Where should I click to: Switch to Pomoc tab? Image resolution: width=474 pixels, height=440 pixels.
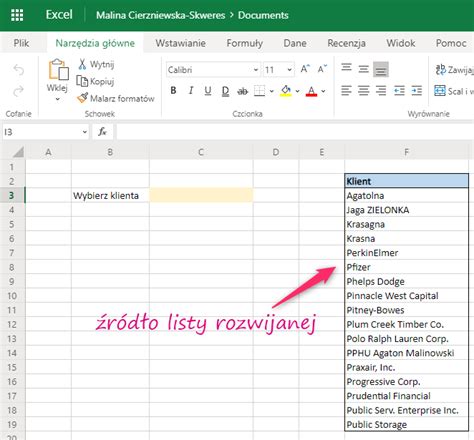[x=451, y=43]
